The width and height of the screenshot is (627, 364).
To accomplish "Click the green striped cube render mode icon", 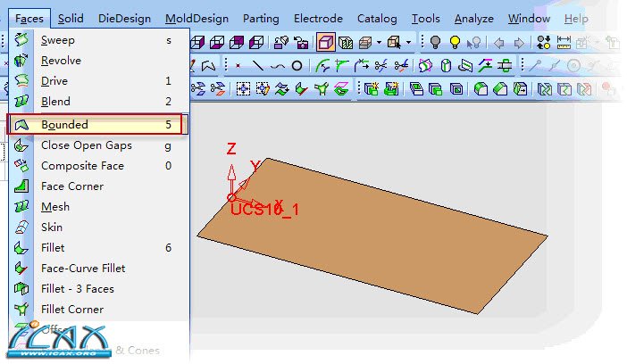I will pos(346,42).
